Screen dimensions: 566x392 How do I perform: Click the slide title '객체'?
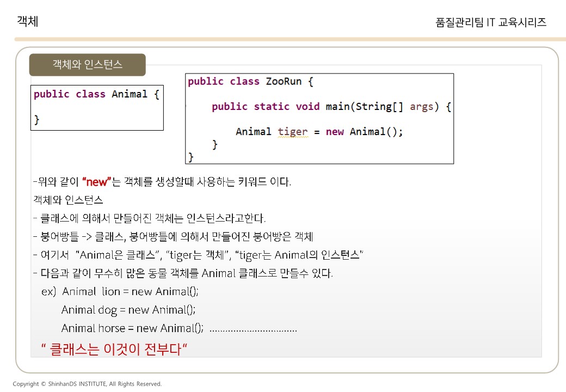pyautogui.click(x=27, y=21)
